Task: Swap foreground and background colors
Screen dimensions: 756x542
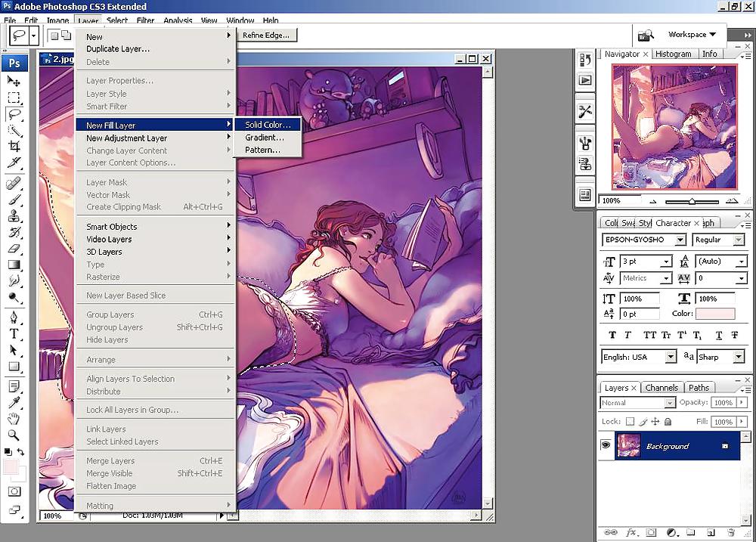Action: (x=20, y=452)
